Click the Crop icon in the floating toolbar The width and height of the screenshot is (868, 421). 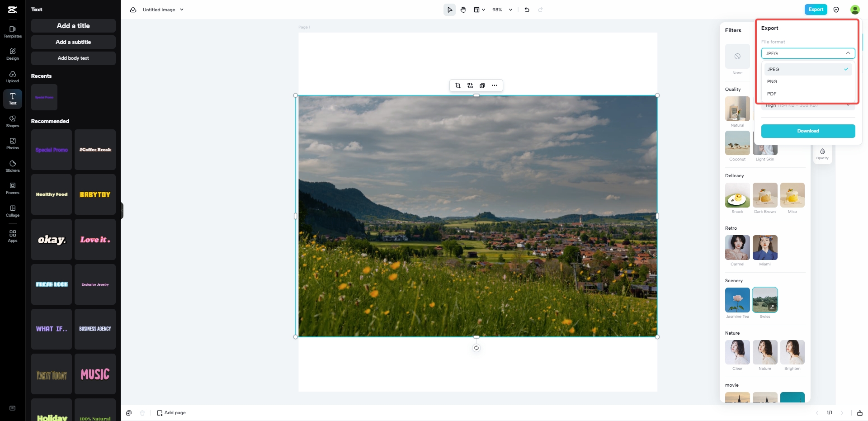(x=458, y=85)
